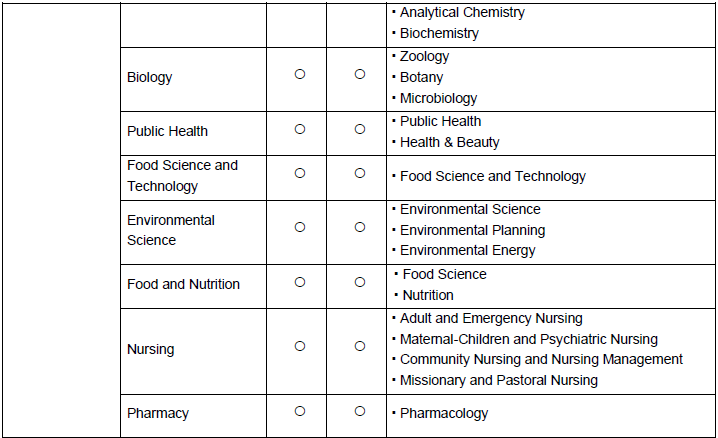718x438 pixels.
Task: Select the Microbiology entry
Action: pos(438,98)
